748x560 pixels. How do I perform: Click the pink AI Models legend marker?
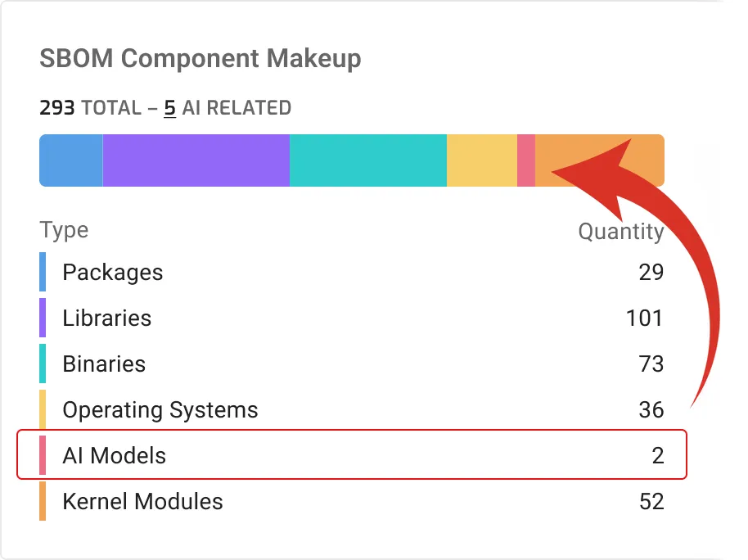[x=43, y=456]
